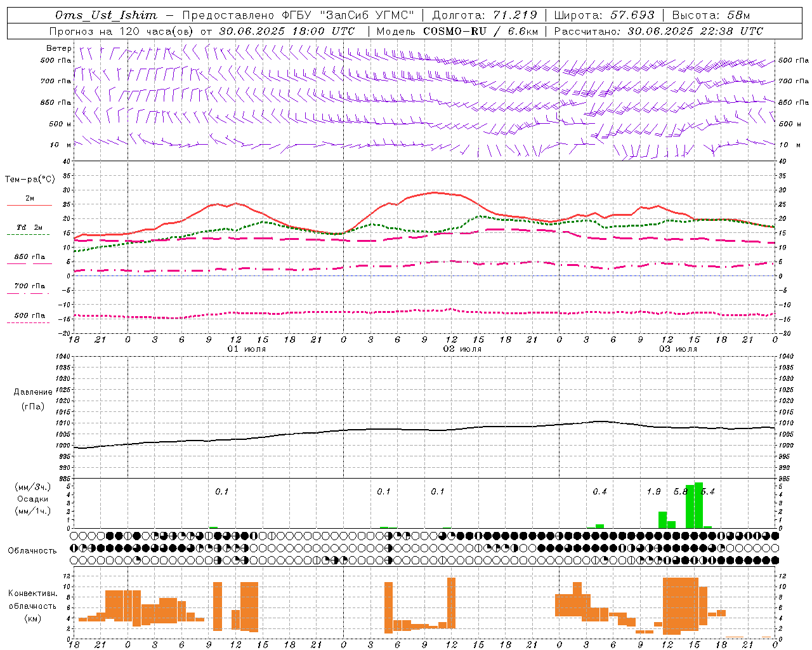
Task: Select the text Предоставлено ФГБУ "ЗапСиб УГМС"
Action: click(x=298, y=15)
